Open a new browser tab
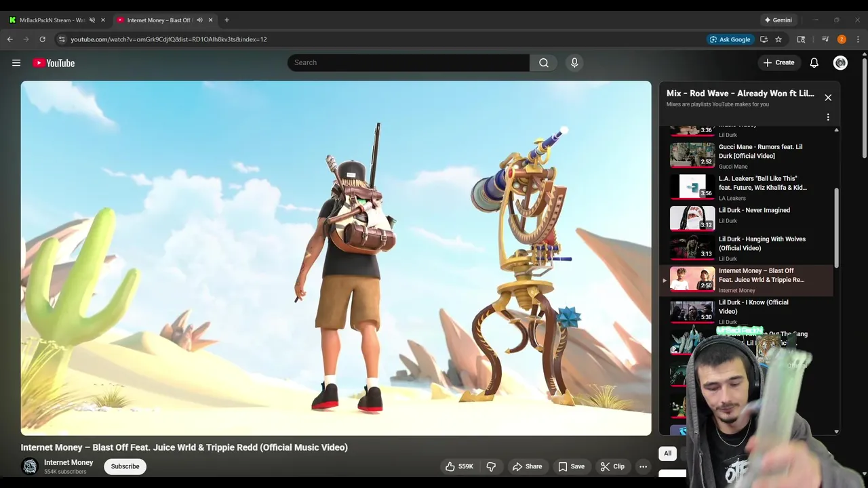Screen dimensions: 868x488 [x=226, y=20]
